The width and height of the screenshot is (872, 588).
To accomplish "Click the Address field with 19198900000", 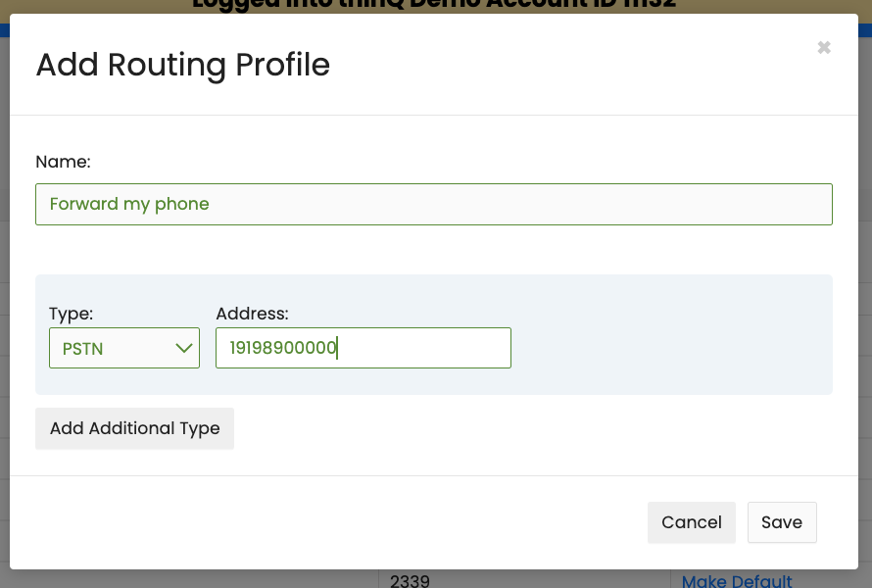I will click(363, 348).
